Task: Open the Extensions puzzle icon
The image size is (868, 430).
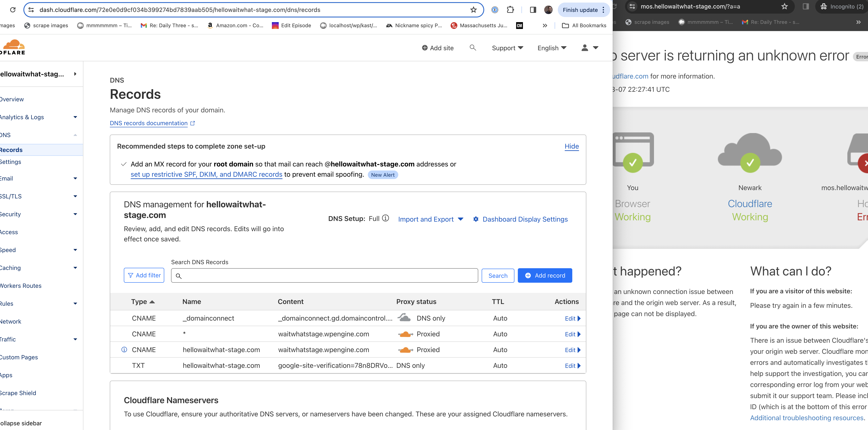Action: pos(510,10)
